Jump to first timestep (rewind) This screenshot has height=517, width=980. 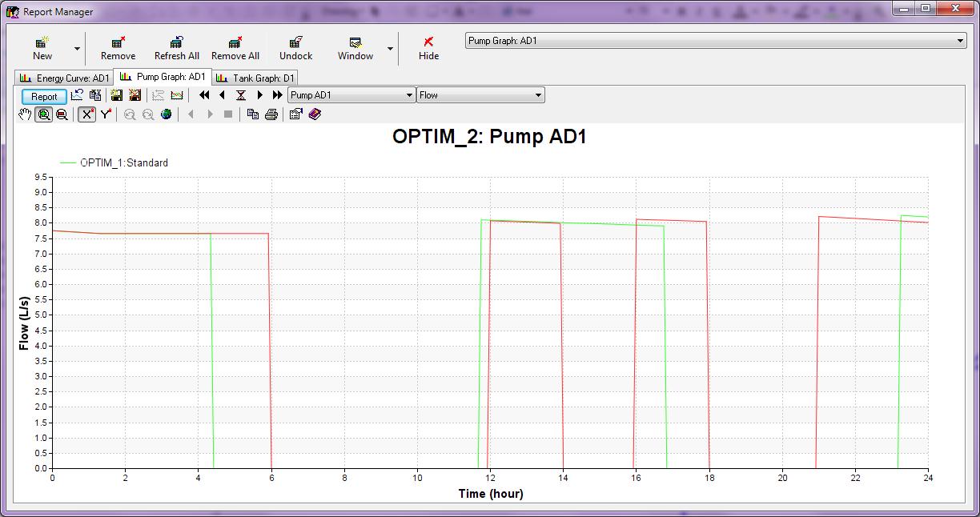[204, 95]
